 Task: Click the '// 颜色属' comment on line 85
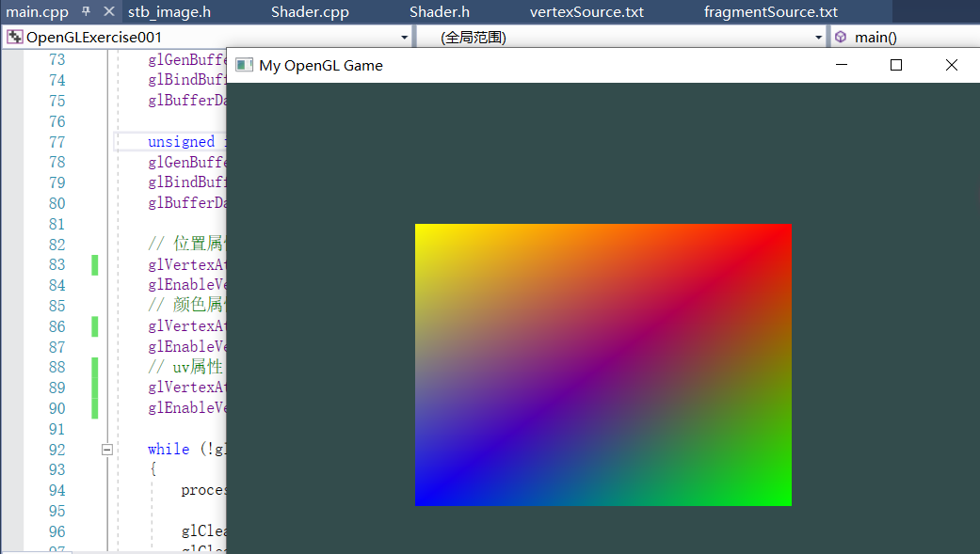(185, 305)
